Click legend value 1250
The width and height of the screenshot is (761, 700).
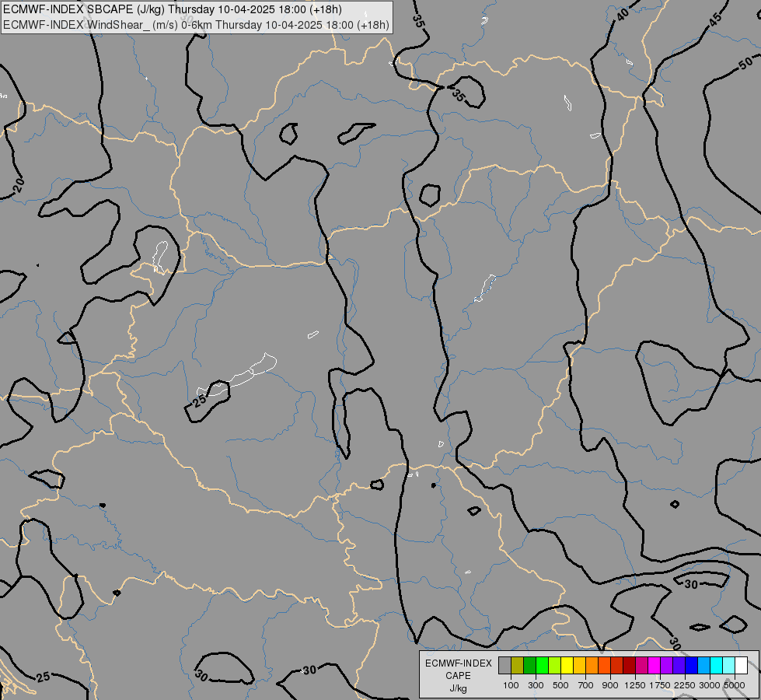point(635,685)
